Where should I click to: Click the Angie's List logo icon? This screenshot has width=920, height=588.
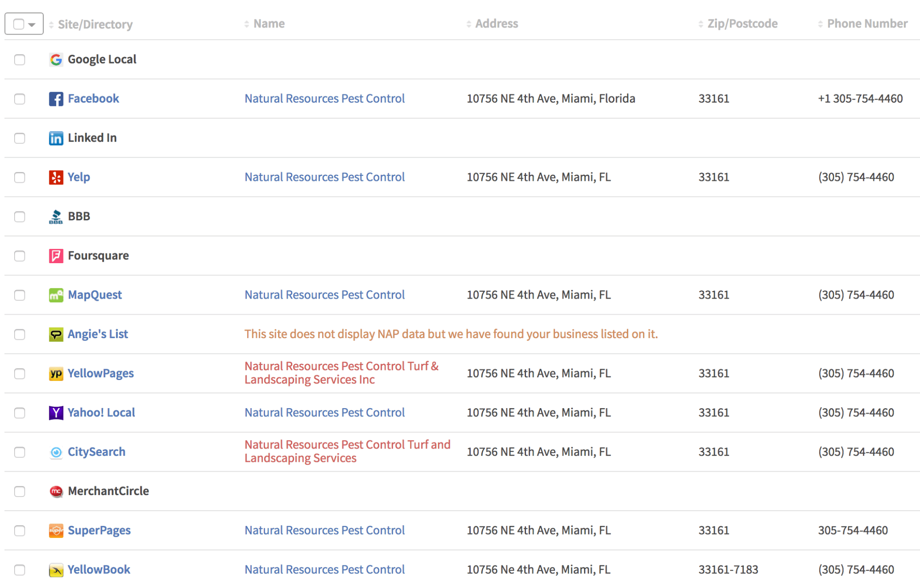pyautogui.click(x=56, y=334)
